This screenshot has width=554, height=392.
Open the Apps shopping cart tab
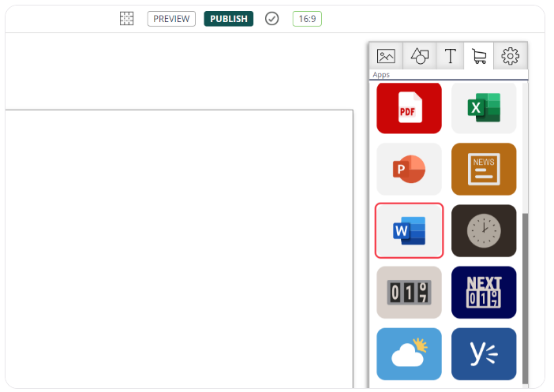(479, 56)
